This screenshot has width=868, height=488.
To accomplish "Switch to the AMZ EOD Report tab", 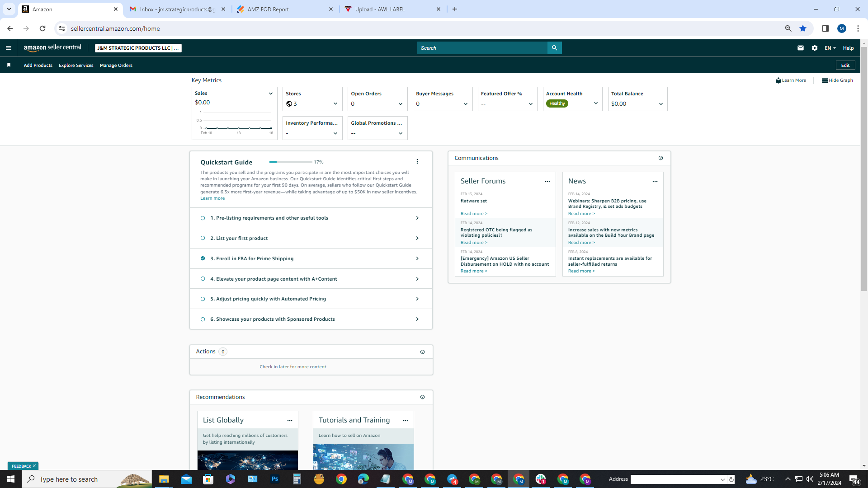I will coord(285,9).
